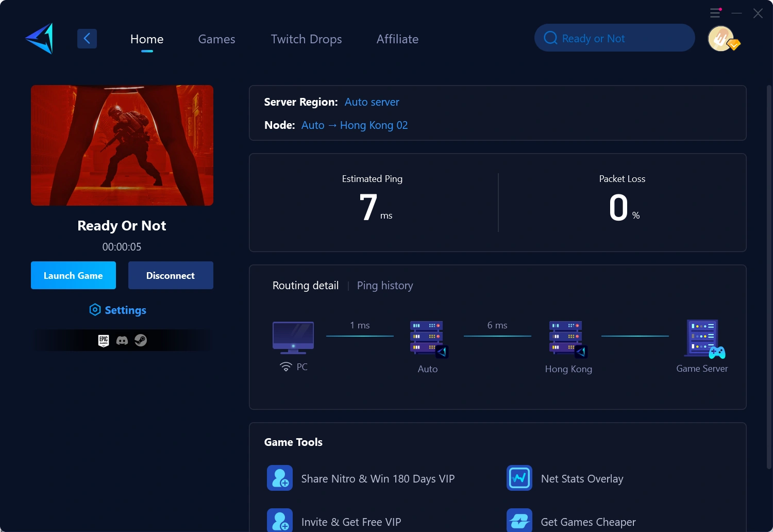This screenshot has width=773, height=532.
Task: Go back using the back arrow button
Action: click(87, 38)
